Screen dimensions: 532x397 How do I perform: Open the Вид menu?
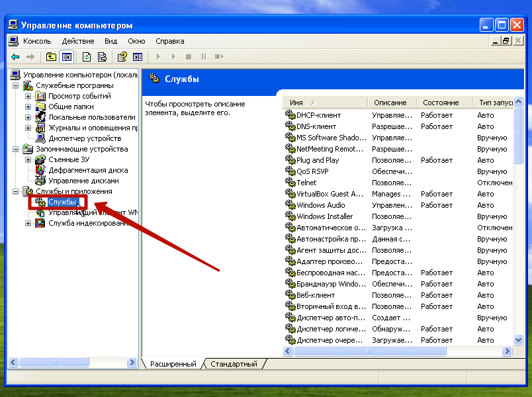click(111, 41)
